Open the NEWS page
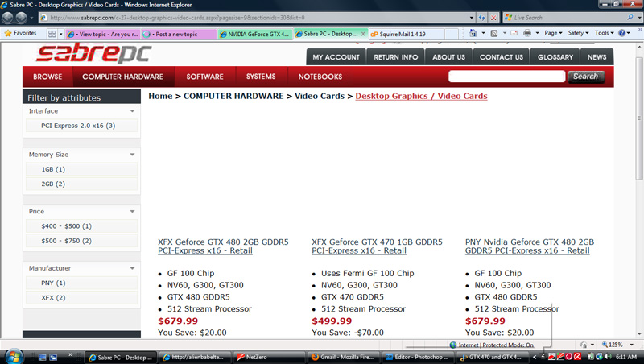Viewport: 644px width, 364px height. [x=597, y=57]
